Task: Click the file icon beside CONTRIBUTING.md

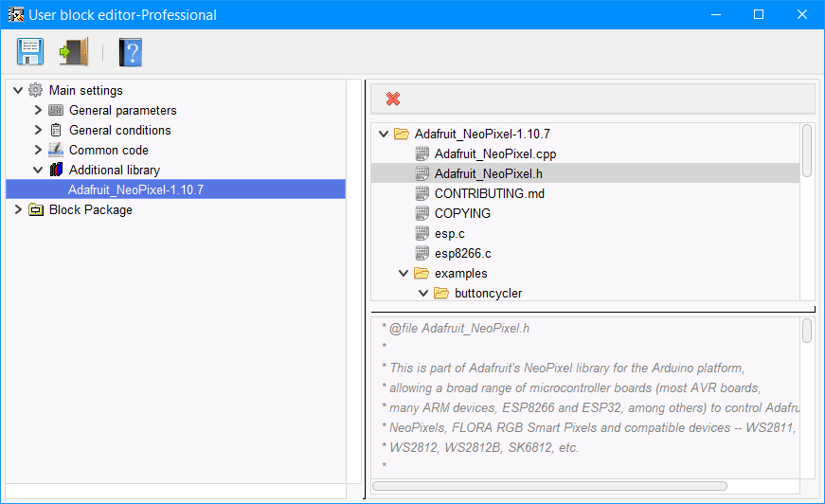Action: click(x=421, y=193)
